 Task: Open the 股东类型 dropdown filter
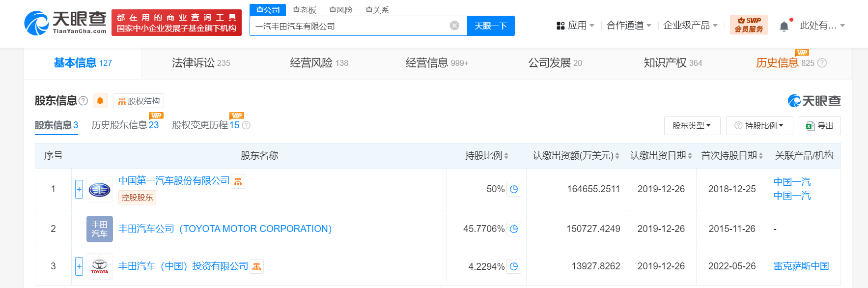[x=692, y=126]
